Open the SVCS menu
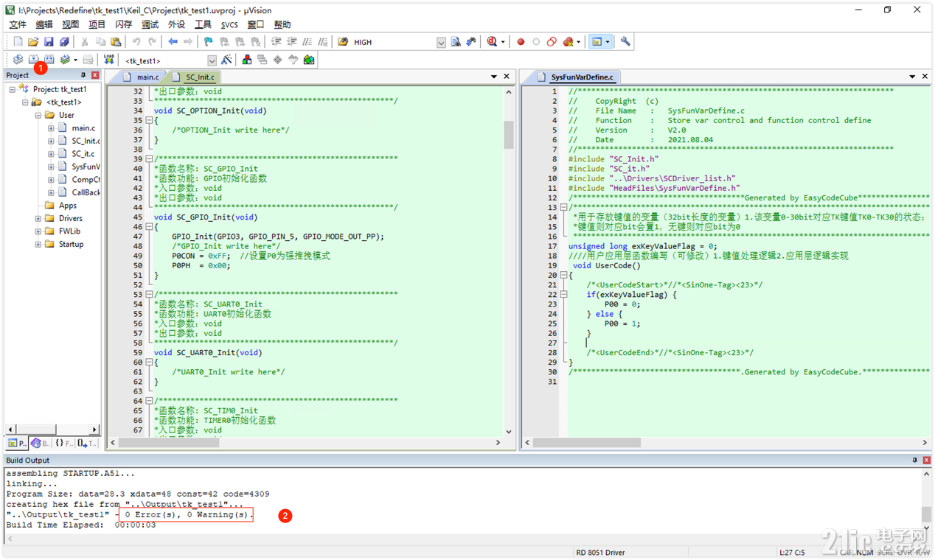935x560 pixels. click(x=229, y=25)
